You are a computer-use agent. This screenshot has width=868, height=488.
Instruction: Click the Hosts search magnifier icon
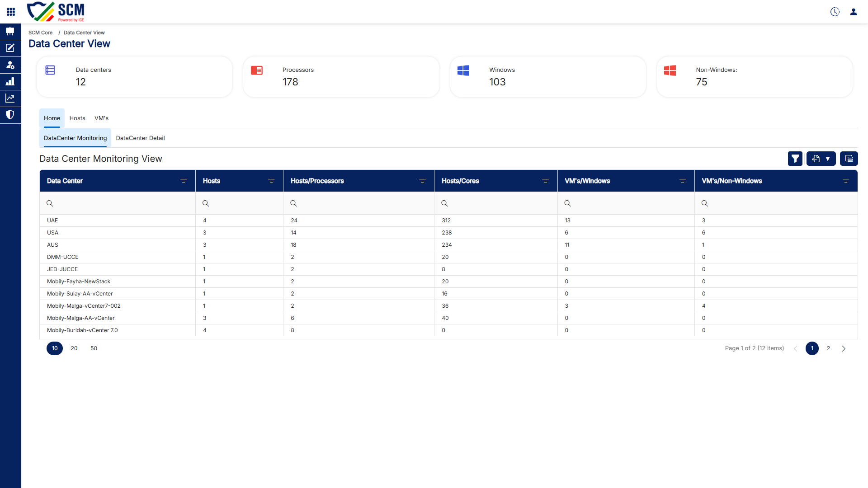[206, 203]
